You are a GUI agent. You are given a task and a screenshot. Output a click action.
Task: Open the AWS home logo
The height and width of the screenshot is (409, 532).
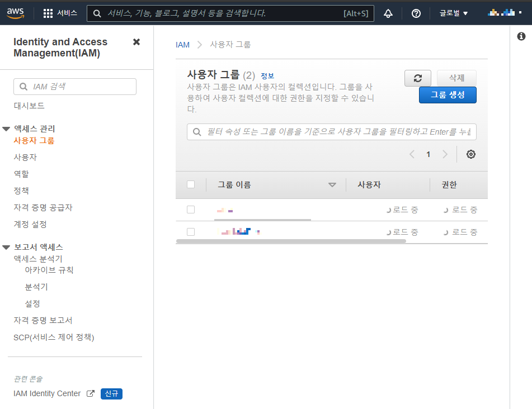16,13
